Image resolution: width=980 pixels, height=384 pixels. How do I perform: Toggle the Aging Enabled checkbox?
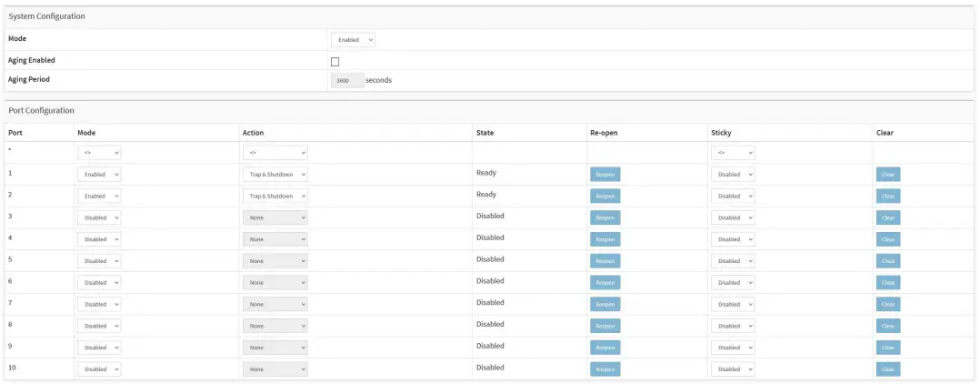coord(335,62)
